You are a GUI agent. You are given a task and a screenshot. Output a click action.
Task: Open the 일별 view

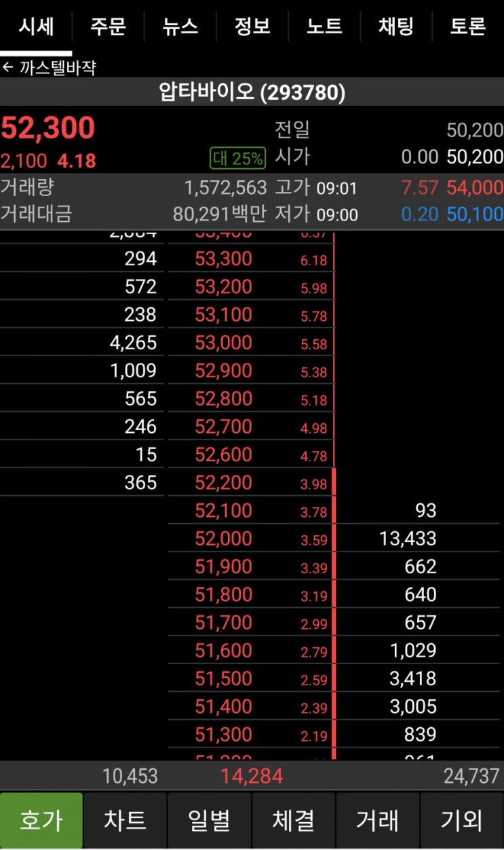(210, 820)
